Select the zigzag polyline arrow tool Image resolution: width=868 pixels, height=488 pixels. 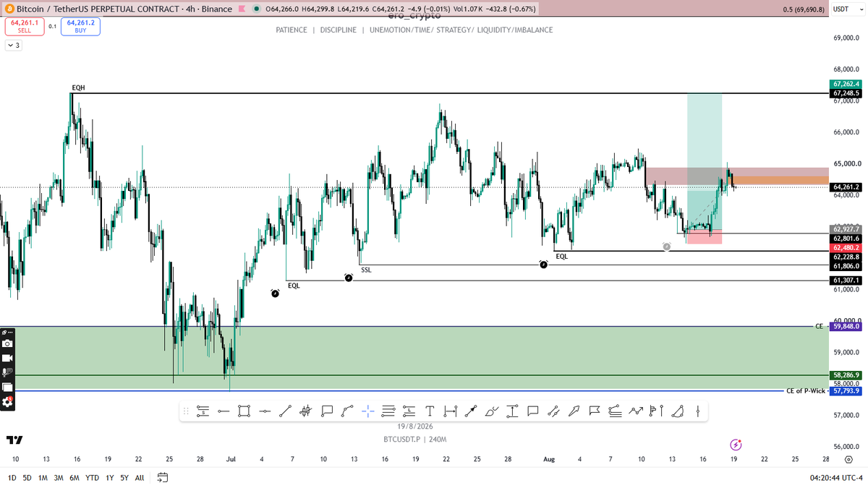click(x=636, y=411)
